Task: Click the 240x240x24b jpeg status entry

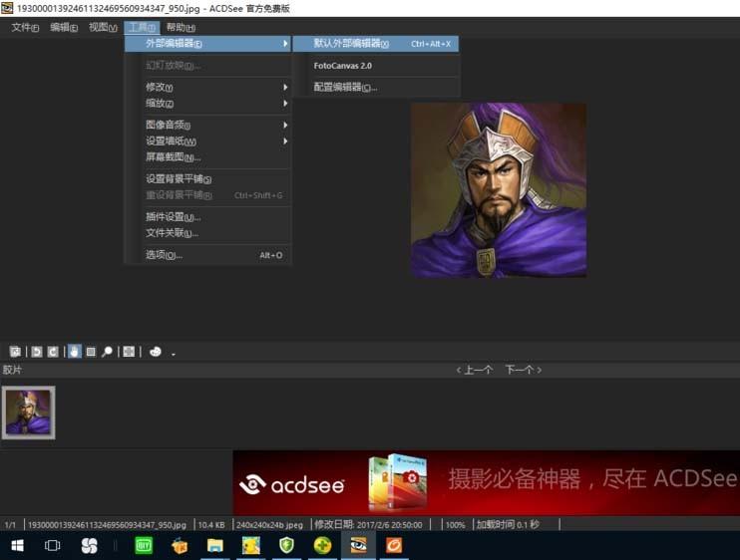Action: 269,525
